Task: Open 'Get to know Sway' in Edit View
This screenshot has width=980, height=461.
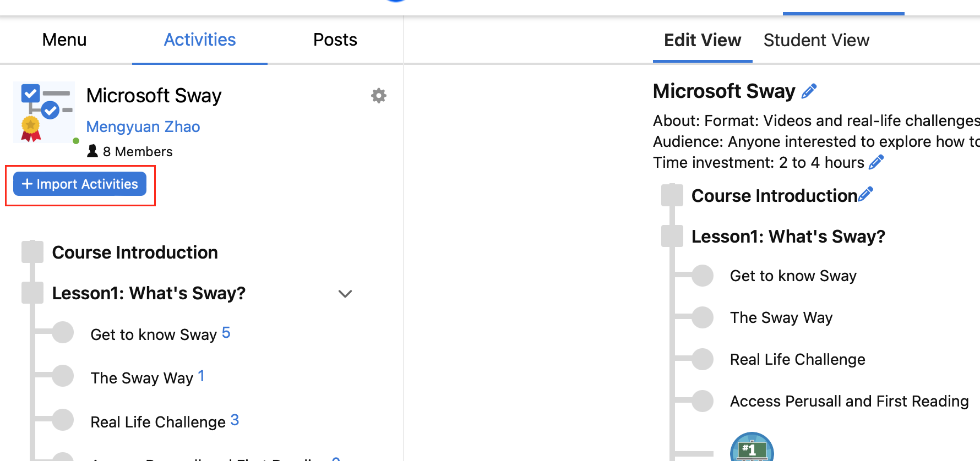Action: pos(793,276)
